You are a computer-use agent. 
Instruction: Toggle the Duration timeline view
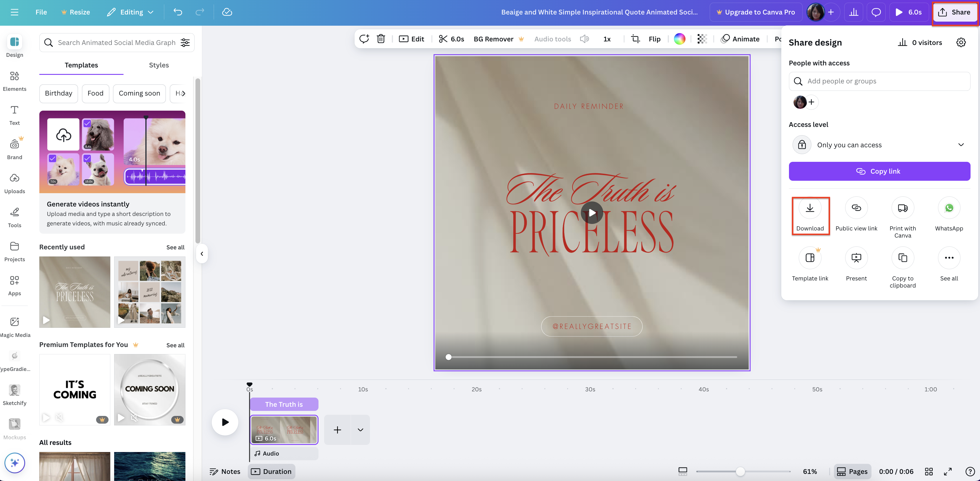click(271, 472)
